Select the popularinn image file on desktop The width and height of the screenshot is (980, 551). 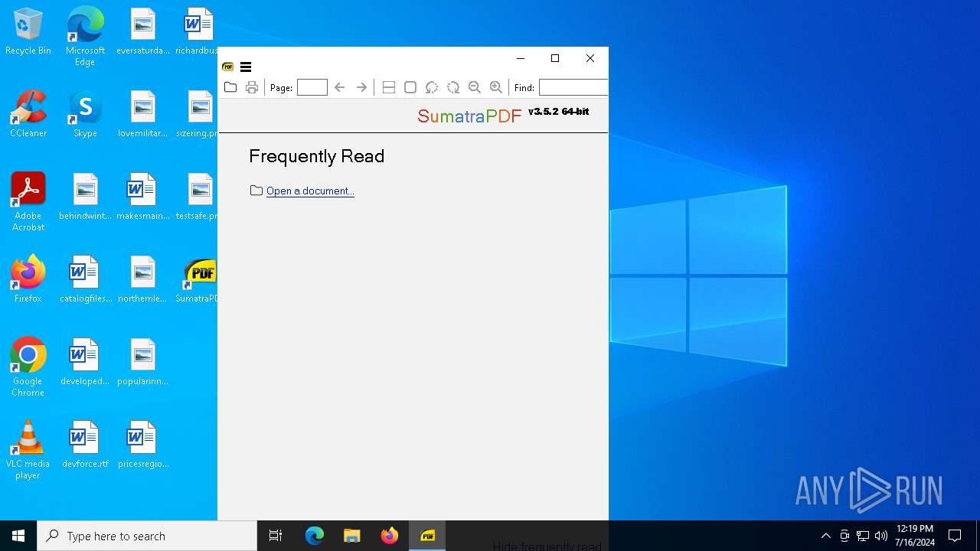pos(142,362)
